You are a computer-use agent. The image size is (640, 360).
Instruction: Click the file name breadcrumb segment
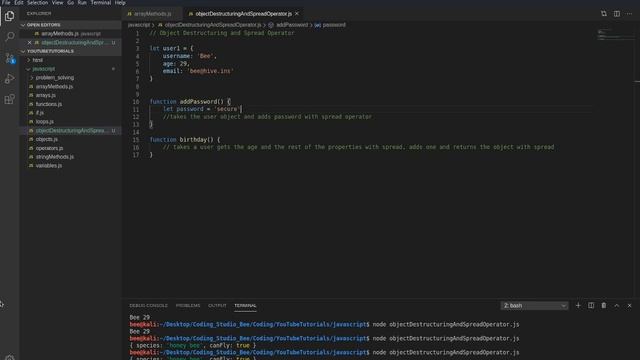(213, 25)
